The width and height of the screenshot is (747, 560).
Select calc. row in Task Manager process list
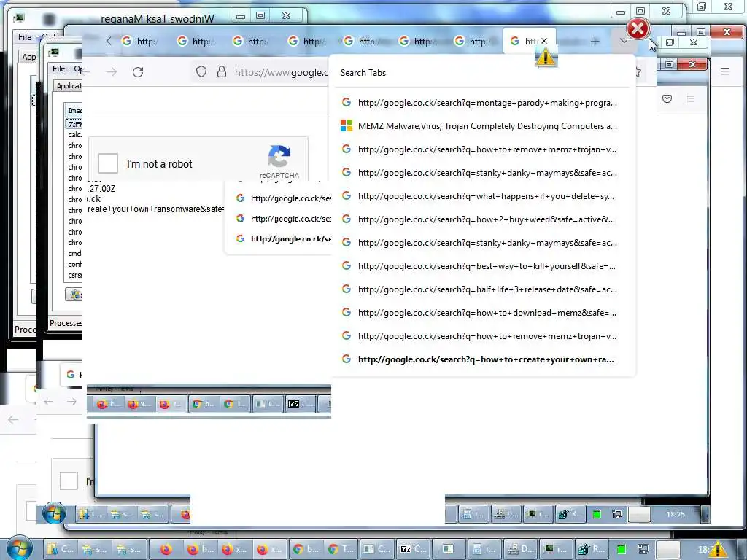click(74, 135)
